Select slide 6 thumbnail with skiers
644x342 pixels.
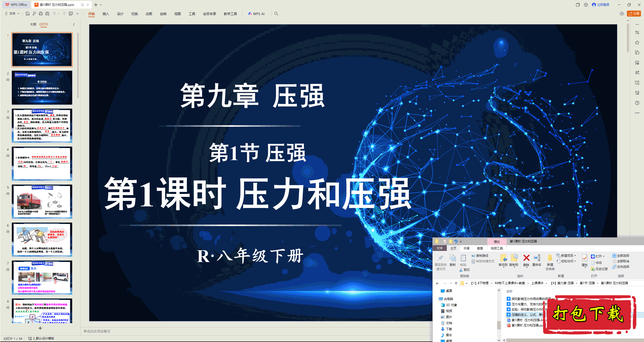click(x=42, y=239)
